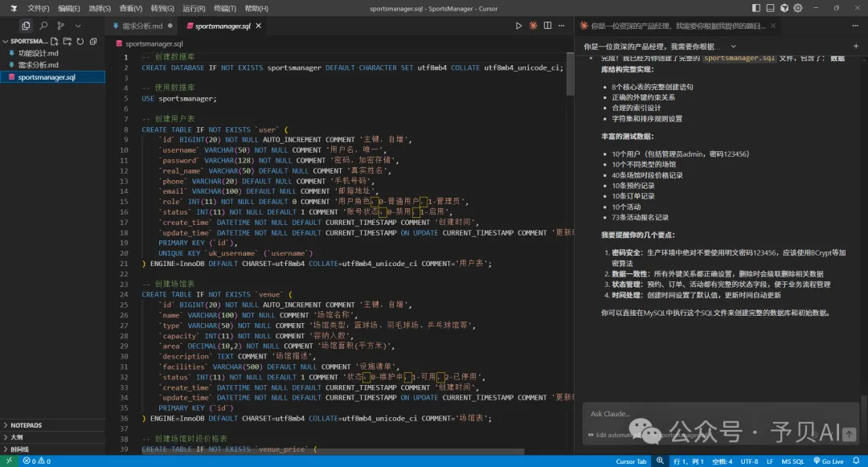
Task: Split the editor to the right
Action: 547,26
